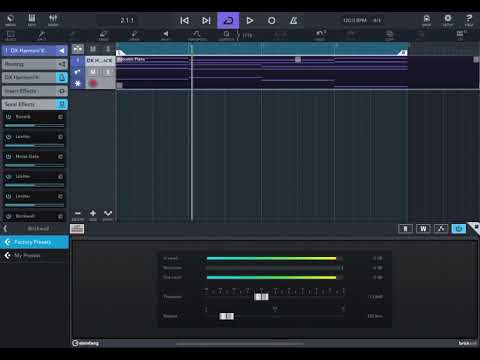Arm the DX HarmonX track for recording
Viewport: 480px width, 360px height.
93,83
